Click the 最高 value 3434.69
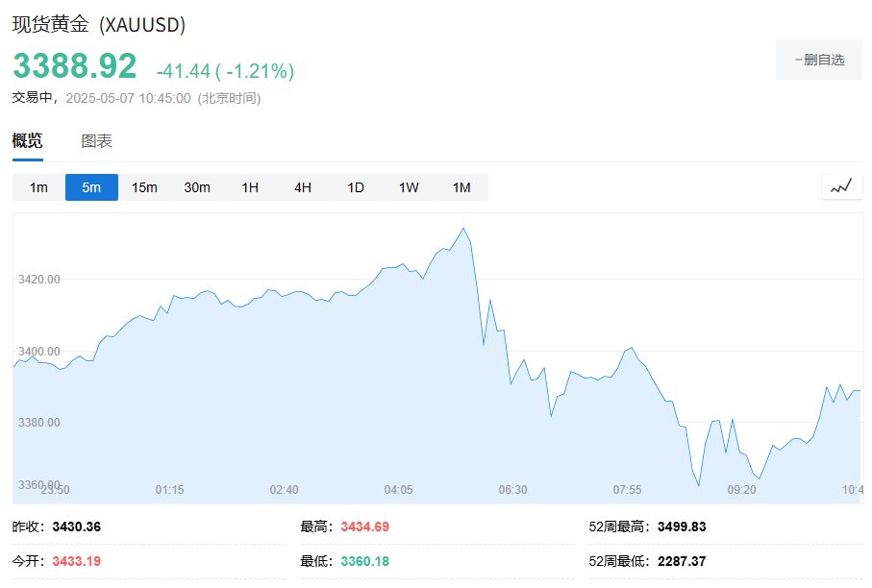 [x=363, y=527]
